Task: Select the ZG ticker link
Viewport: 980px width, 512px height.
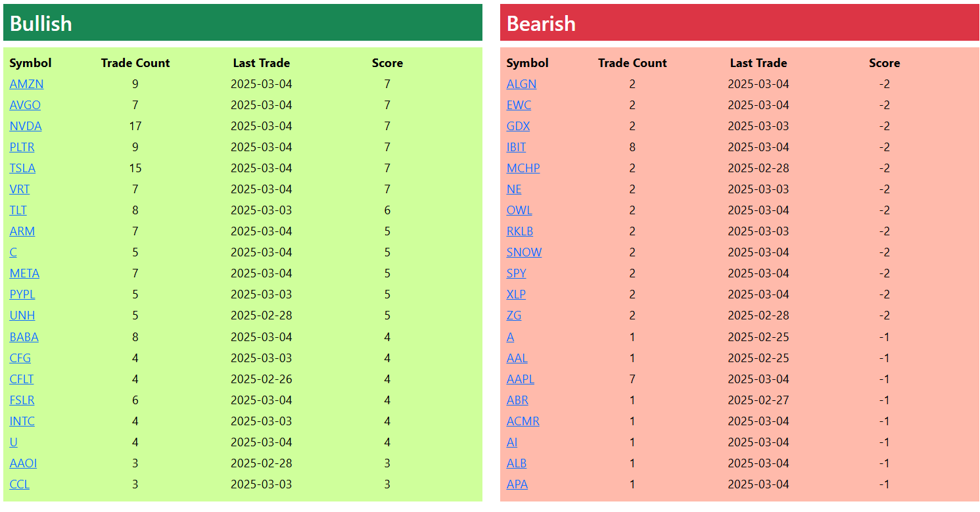Action: (x=514, y=315)
